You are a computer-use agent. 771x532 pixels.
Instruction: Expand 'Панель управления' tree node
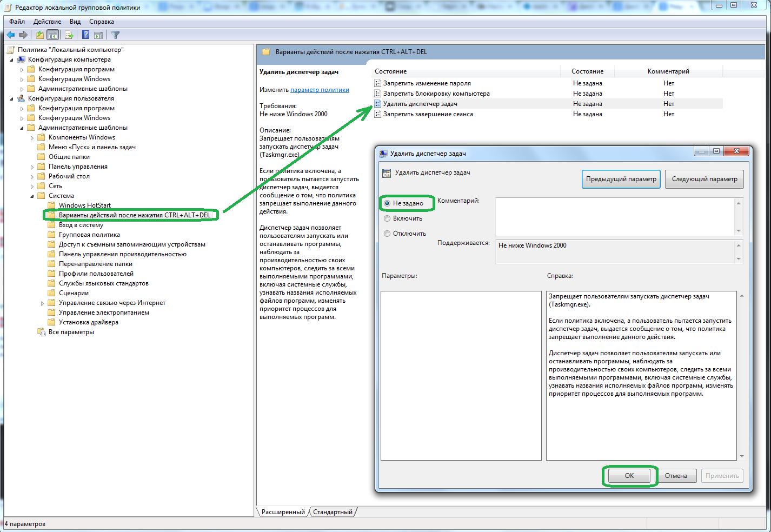pos(32,167)
